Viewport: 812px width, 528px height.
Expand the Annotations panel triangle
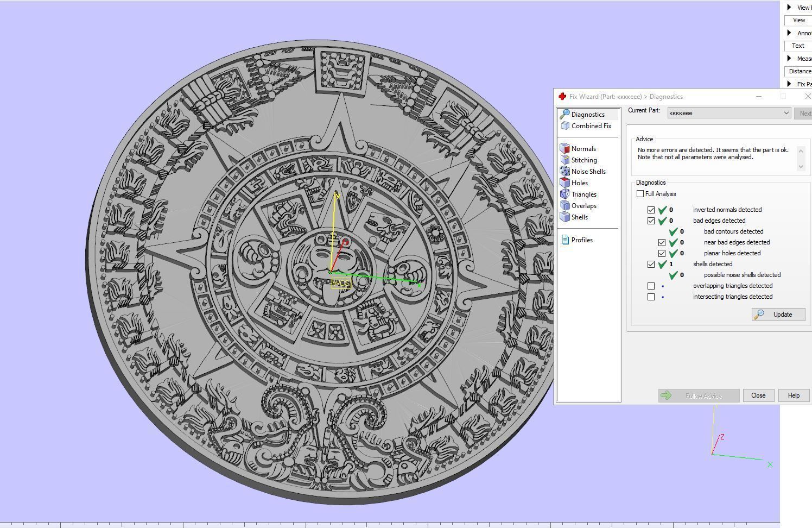click(x=789, y=33)
